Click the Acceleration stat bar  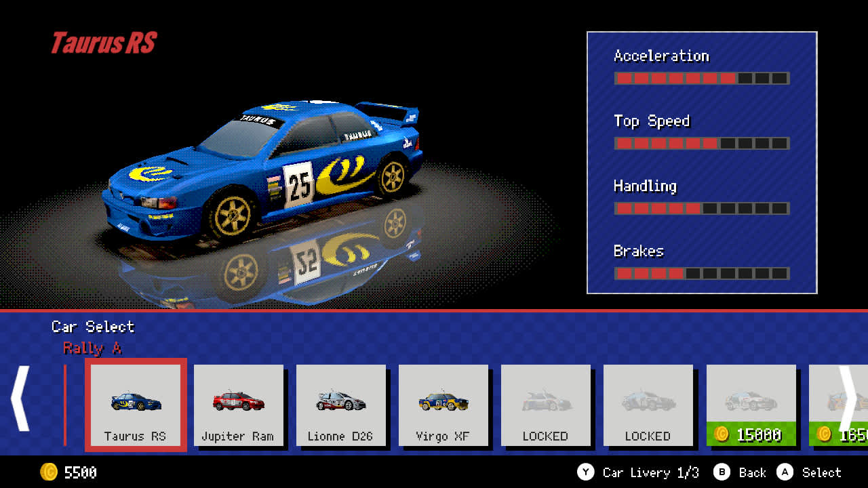(x=701, y=78)
